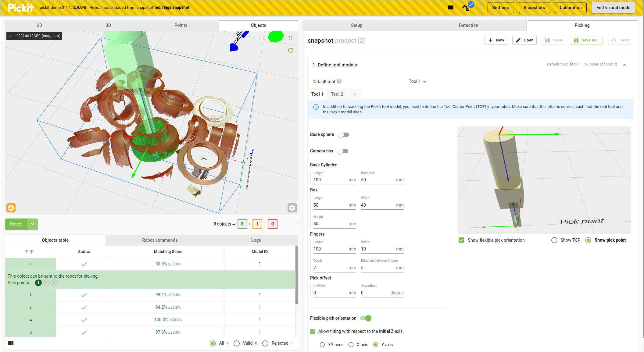Expand the Detect button dropdown arrow
644x352 pixels.
[x=32, y=224]
